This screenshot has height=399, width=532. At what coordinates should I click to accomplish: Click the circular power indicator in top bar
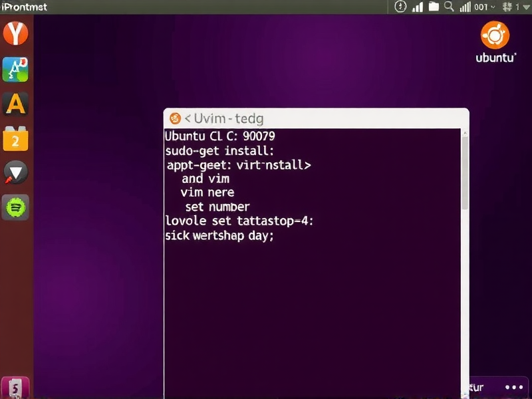[x=400, y=7]
